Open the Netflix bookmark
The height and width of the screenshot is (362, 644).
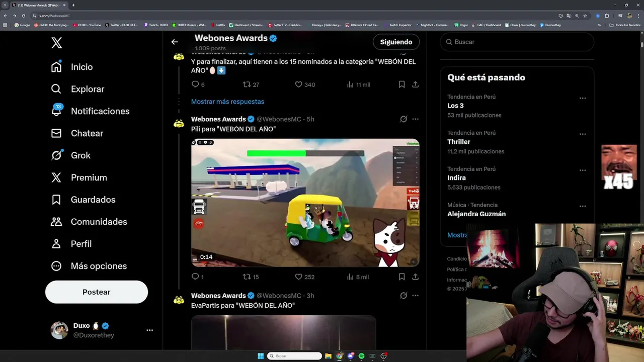click(x=219, y=25)
